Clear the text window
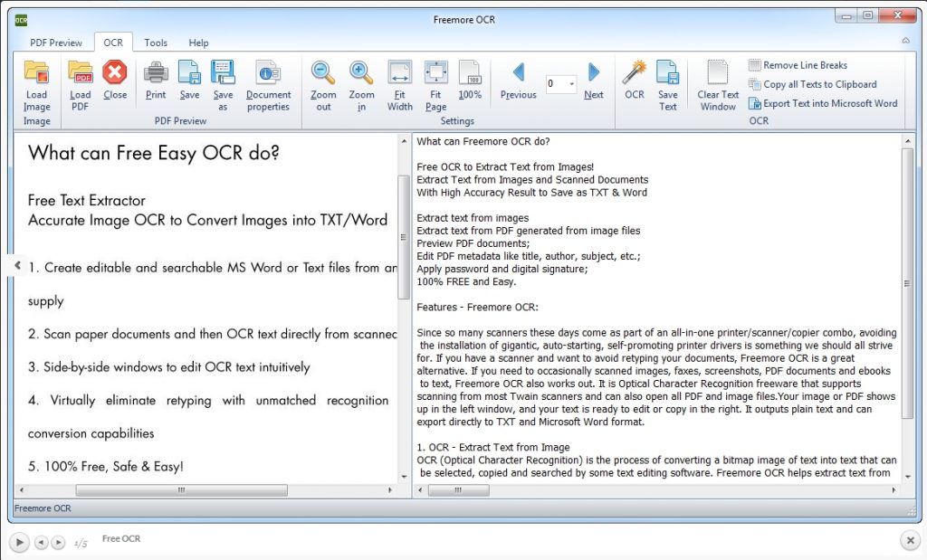Viewport: 927px width, 560px height. click(x=718, y=73)
